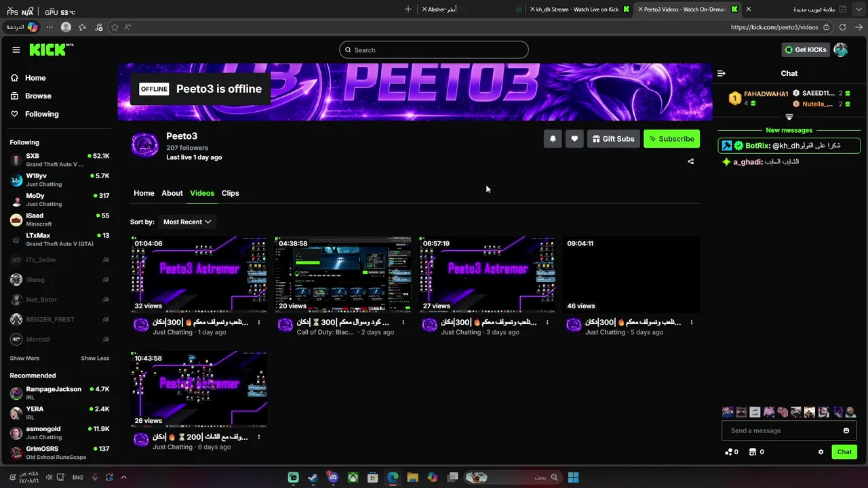Select the Videos tab
Image resolution: width=868 pixels, height=488 pixels.
tap(202, 193)
